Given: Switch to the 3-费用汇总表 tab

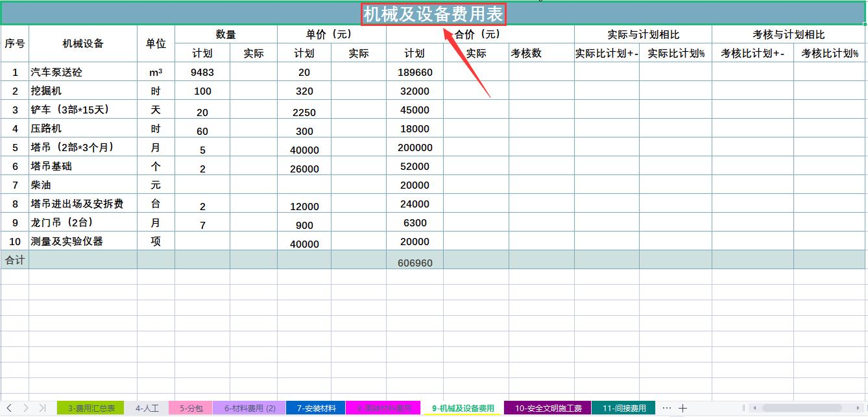Looking at the screenshot, I should click(90, 408).
